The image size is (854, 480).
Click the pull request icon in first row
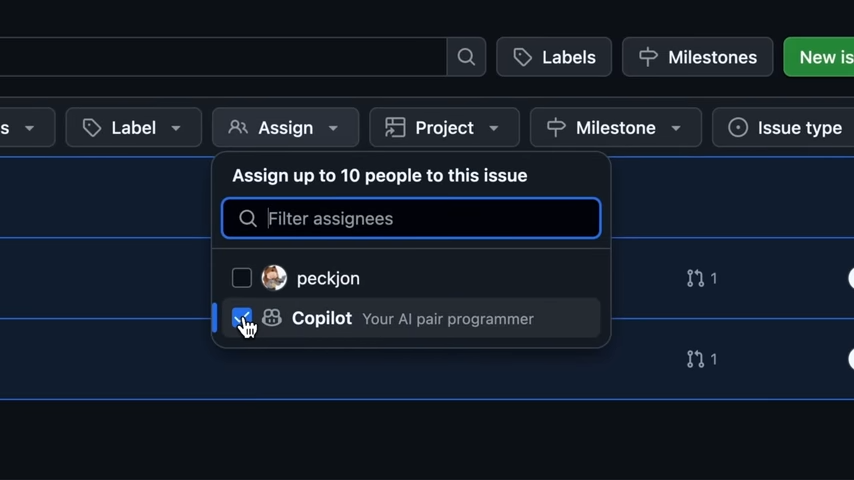pos(695,278)
